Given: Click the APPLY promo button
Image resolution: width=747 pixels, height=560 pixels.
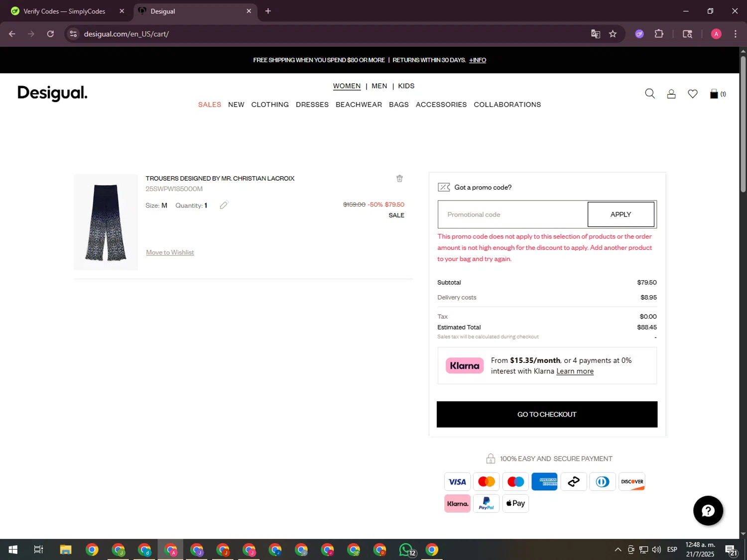Looking at the screenshot, I should coord(621,215).
